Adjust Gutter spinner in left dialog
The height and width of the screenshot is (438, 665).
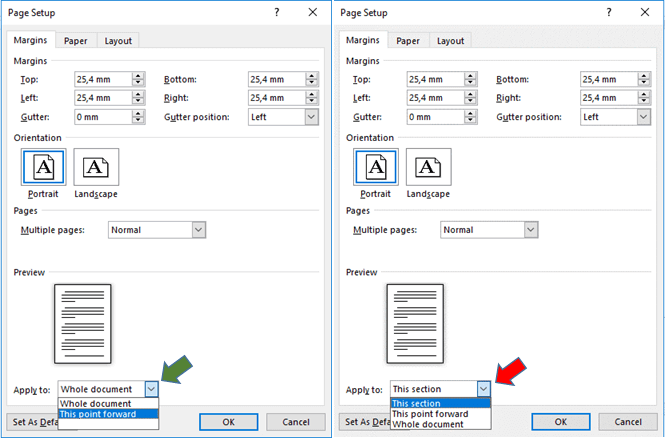click(x=138, y=117)
